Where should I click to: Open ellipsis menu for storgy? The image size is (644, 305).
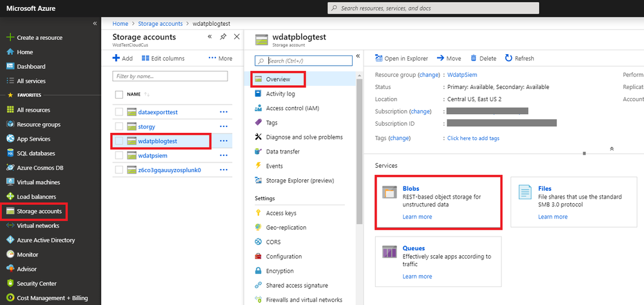(x=224, y=126)
